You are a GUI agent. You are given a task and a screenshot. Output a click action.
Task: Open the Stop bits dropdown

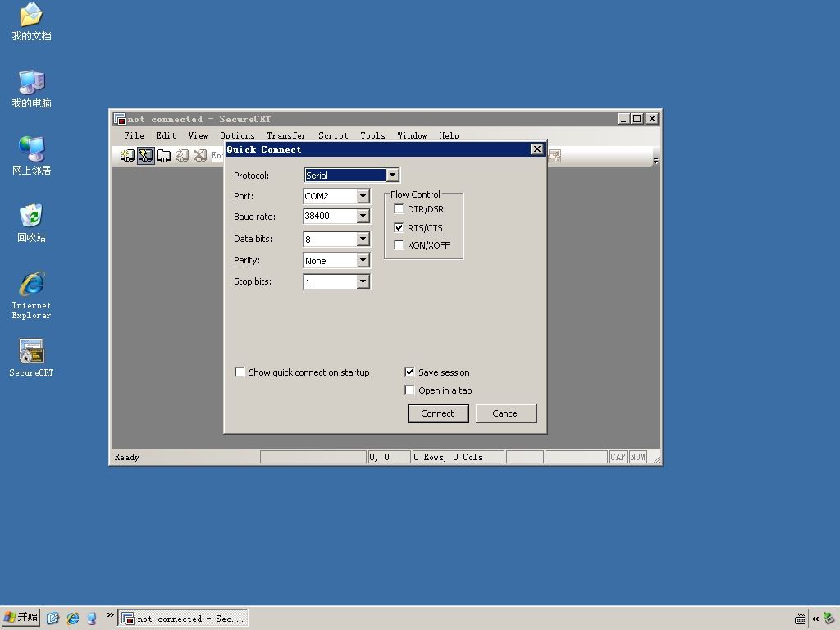click(x=363, y=282)
